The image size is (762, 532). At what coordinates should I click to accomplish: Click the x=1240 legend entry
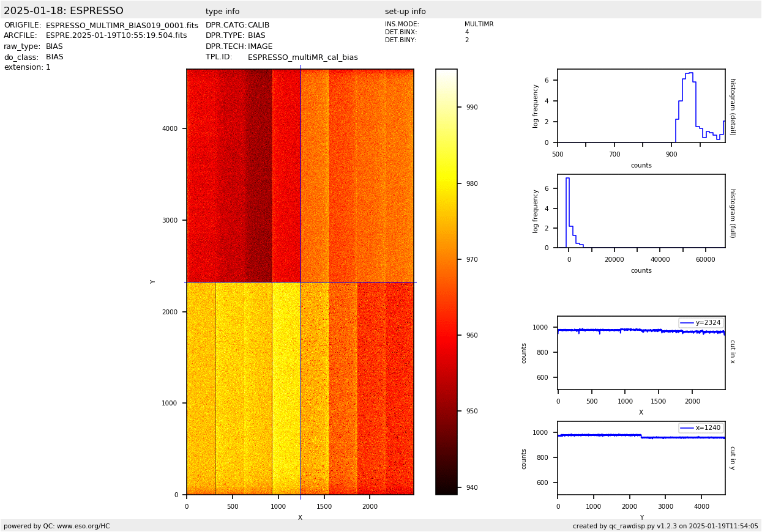[701, 428]
